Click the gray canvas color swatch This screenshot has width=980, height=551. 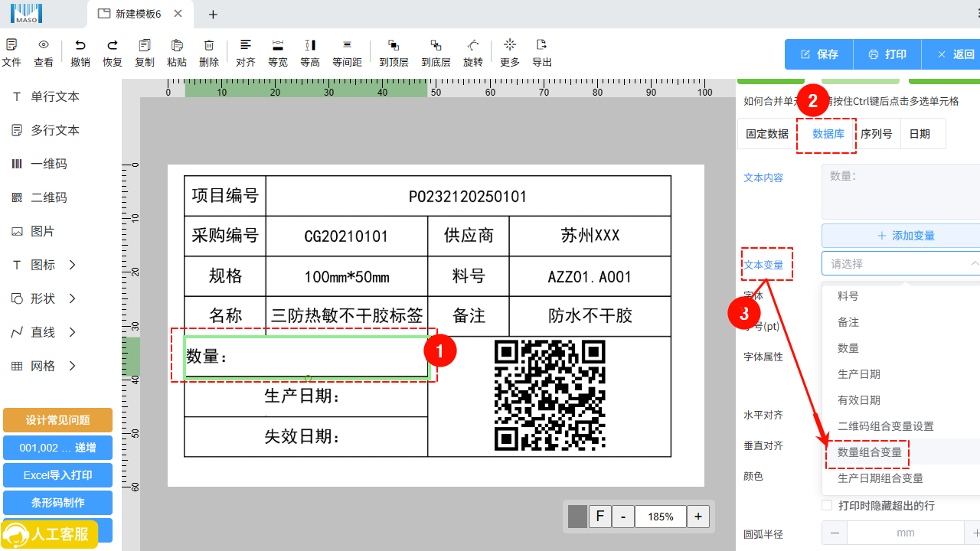coord(577,517)
